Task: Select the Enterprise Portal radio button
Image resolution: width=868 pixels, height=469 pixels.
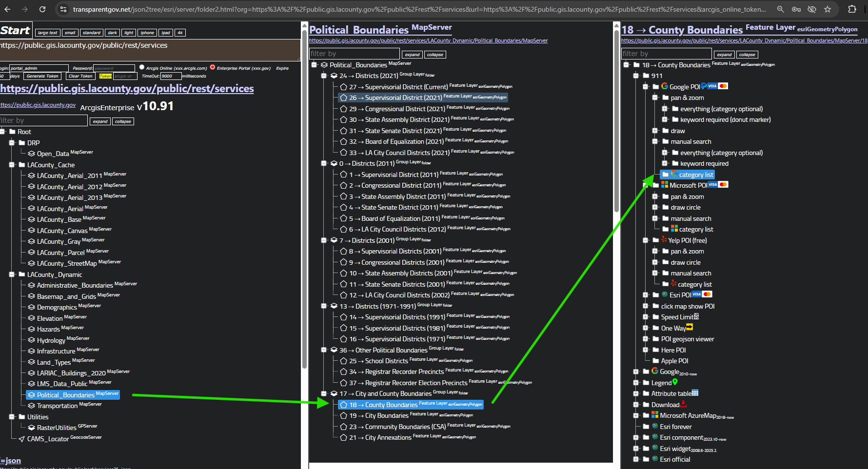Action: [x=213, y=67]
